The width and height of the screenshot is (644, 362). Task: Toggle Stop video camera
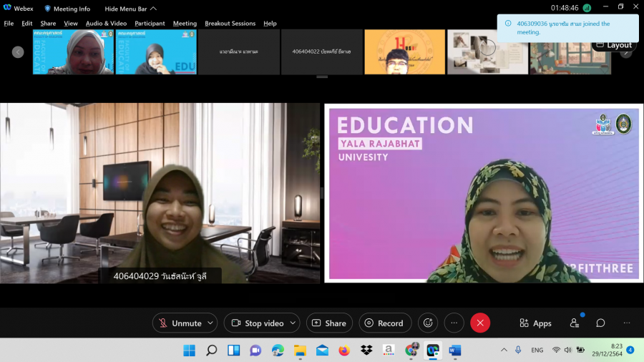coord(257,323)
